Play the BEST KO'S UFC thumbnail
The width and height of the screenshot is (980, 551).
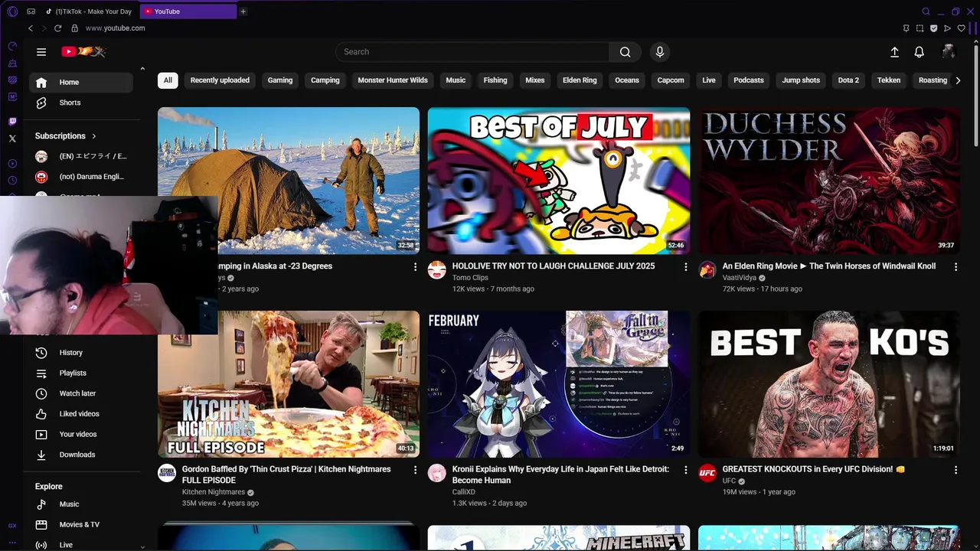click(829, 384)
